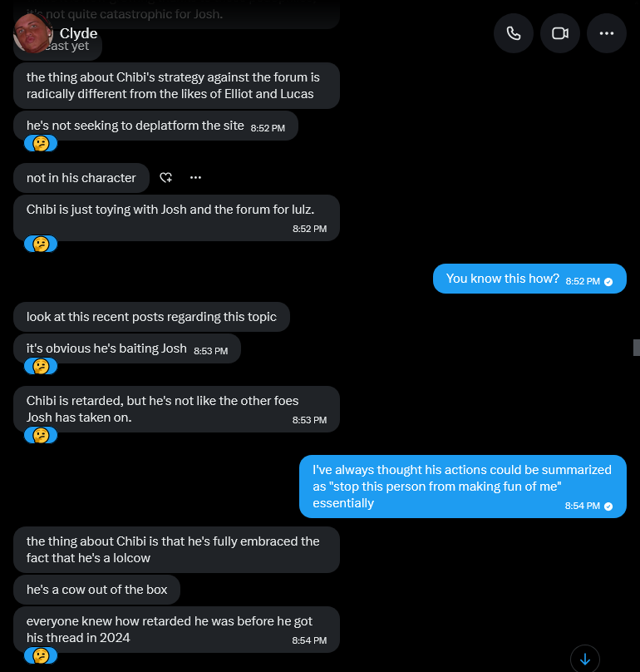Toggle thinking emoji under 'baiting Josh' message
640x672 pixels.
click(x=41, y=367)
